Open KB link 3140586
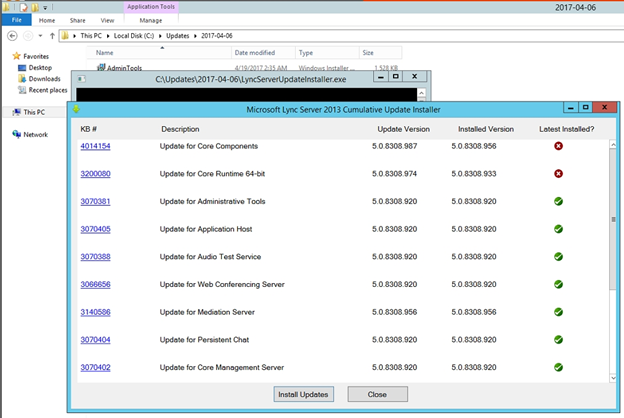Viewport: 624px width, 418px height. point(95,312)
